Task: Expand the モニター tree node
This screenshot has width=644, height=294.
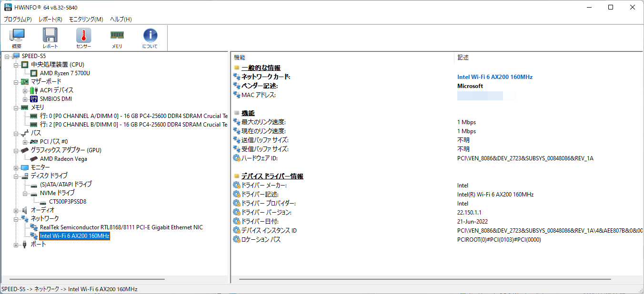Action: (x=16, y=167)
